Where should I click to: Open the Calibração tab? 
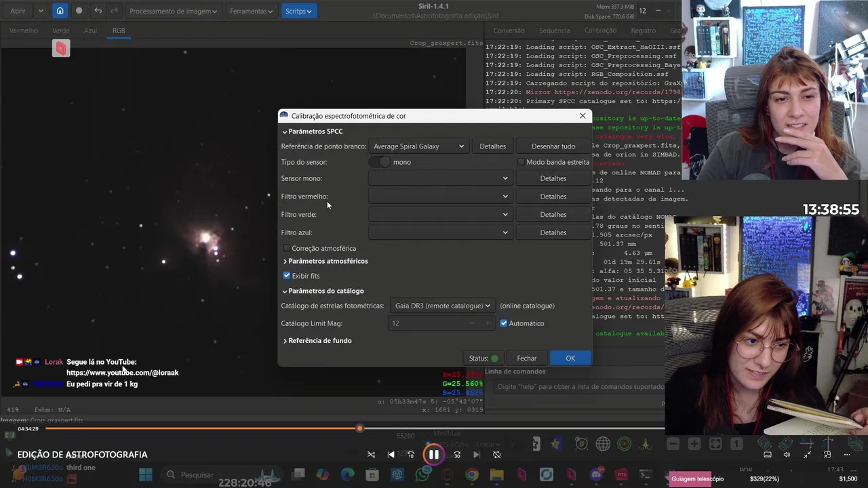(x=600, y=30)
